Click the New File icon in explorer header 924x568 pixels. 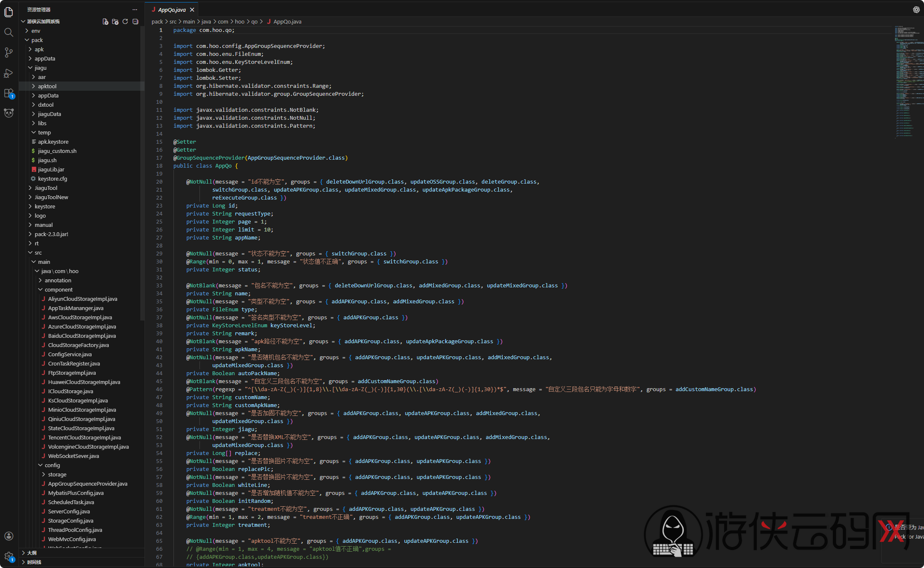coord(105,21)
